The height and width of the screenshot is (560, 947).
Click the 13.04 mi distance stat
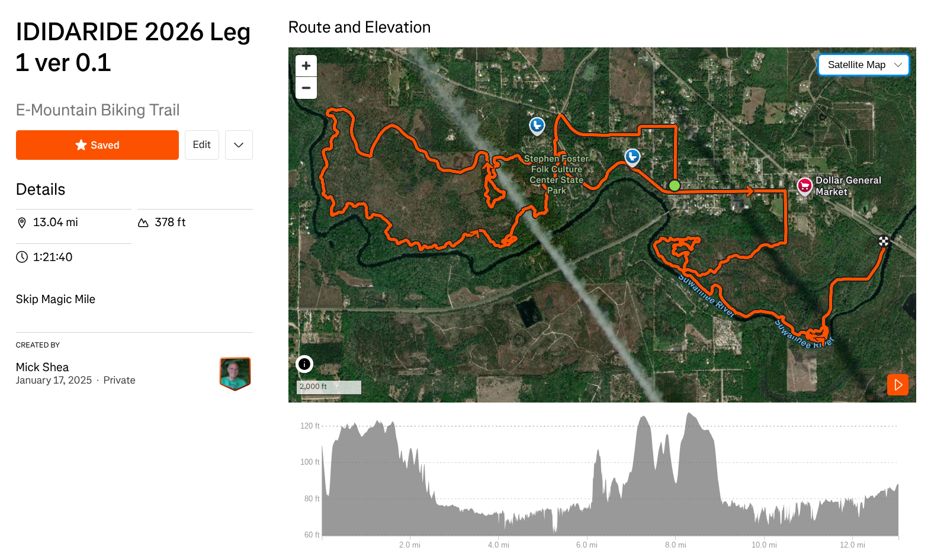pos(55,223)
